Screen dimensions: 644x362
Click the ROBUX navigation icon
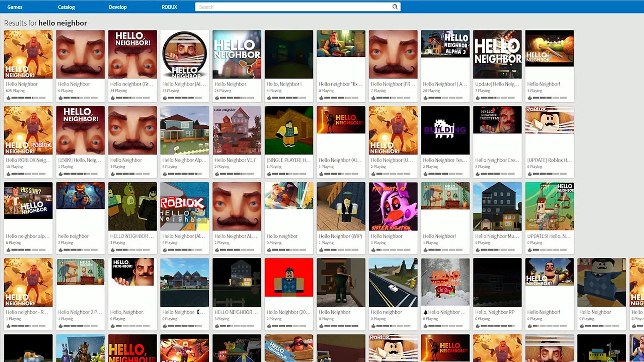170,7
